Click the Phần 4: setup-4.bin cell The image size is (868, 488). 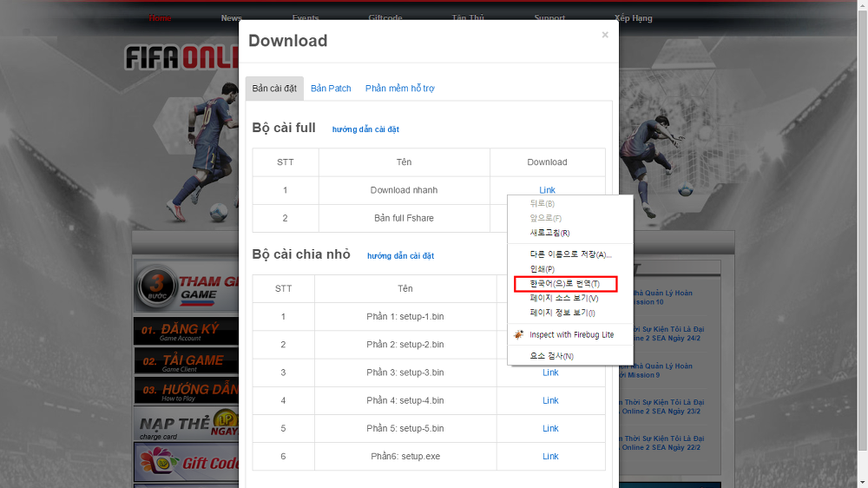click(405, 400)
